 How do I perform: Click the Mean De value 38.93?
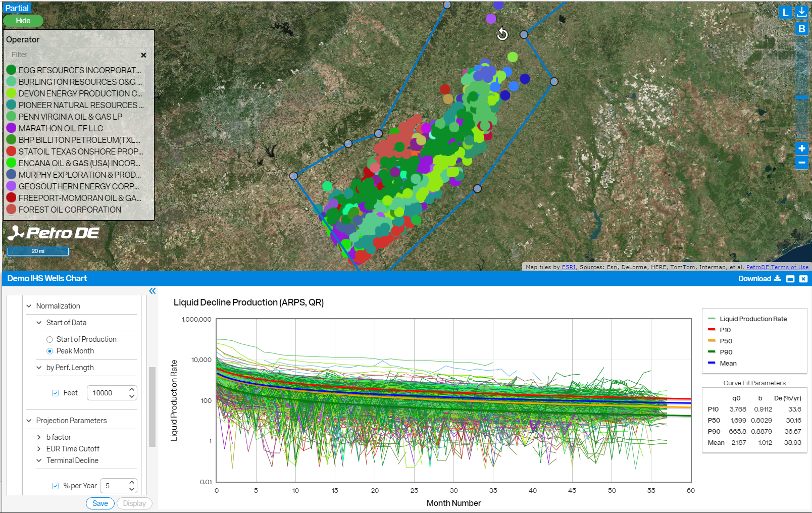793,443
